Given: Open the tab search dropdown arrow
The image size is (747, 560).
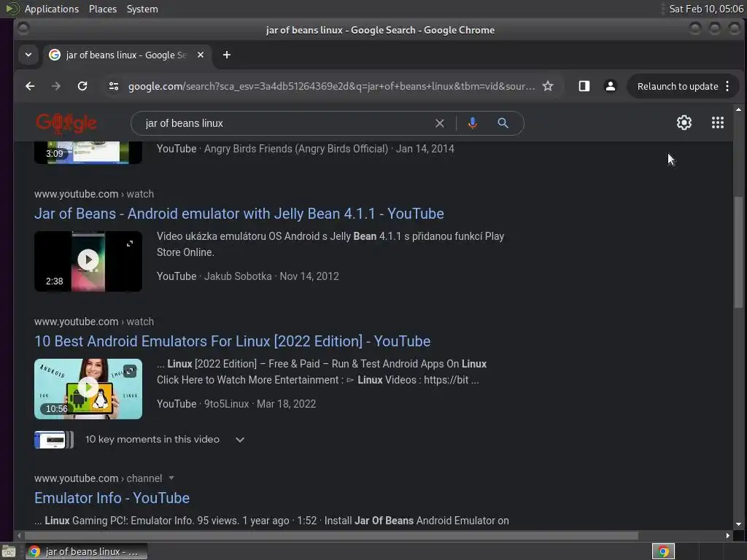Looking at the screenshot, I should click(28, 55).
